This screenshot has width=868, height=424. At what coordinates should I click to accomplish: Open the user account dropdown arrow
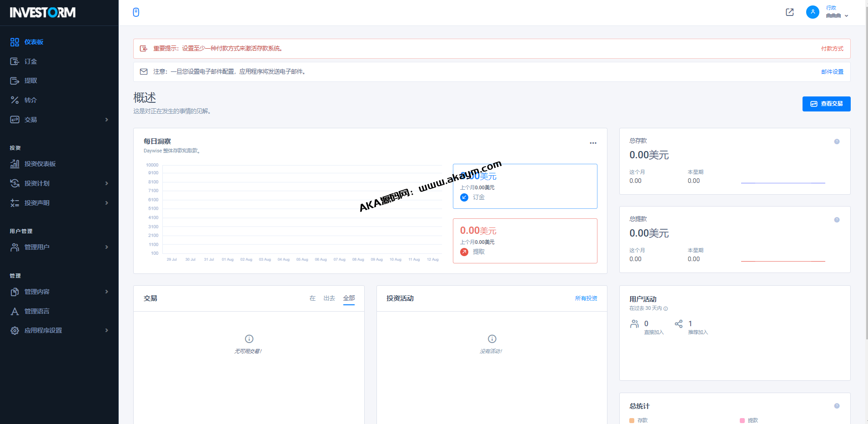tap(846, 16)
